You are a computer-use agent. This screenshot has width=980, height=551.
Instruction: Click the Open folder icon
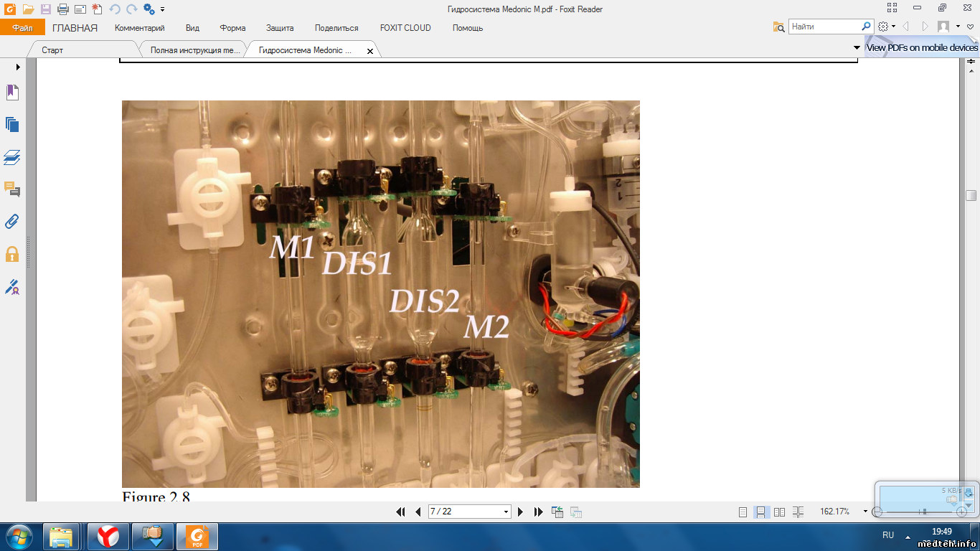coord(28,9)
